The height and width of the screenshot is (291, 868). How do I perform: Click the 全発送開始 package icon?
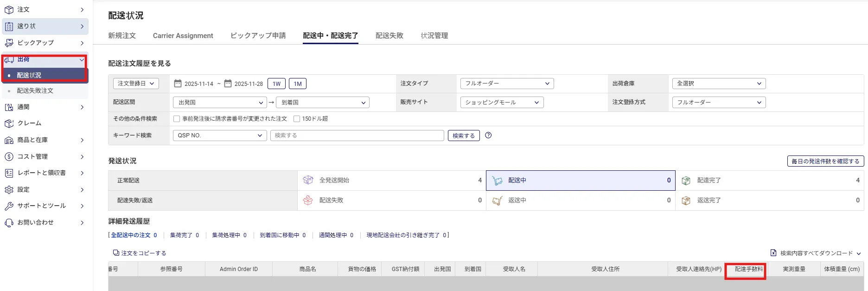point(308,180)
